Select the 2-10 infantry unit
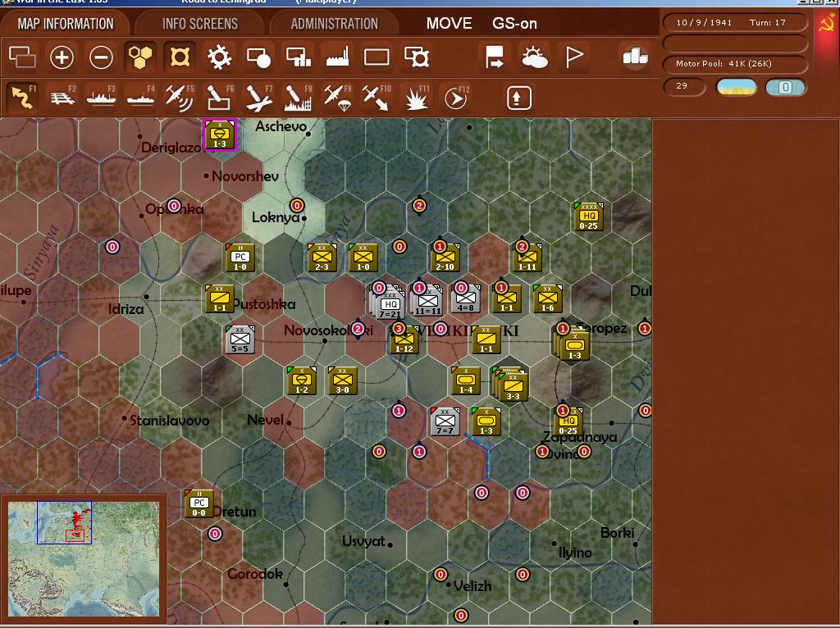The width and height of the screenshot is (840, 628). (x=445, y=257)
